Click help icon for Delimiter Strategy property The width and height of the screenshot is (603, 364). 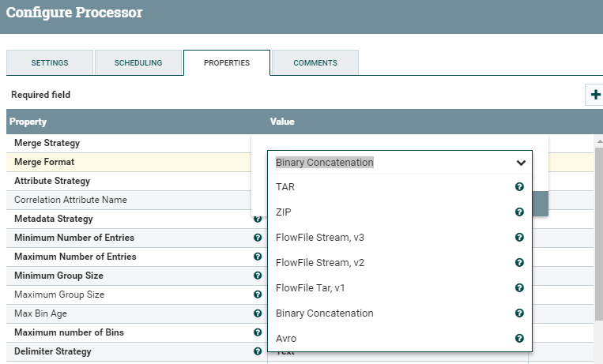pos(258,351)
